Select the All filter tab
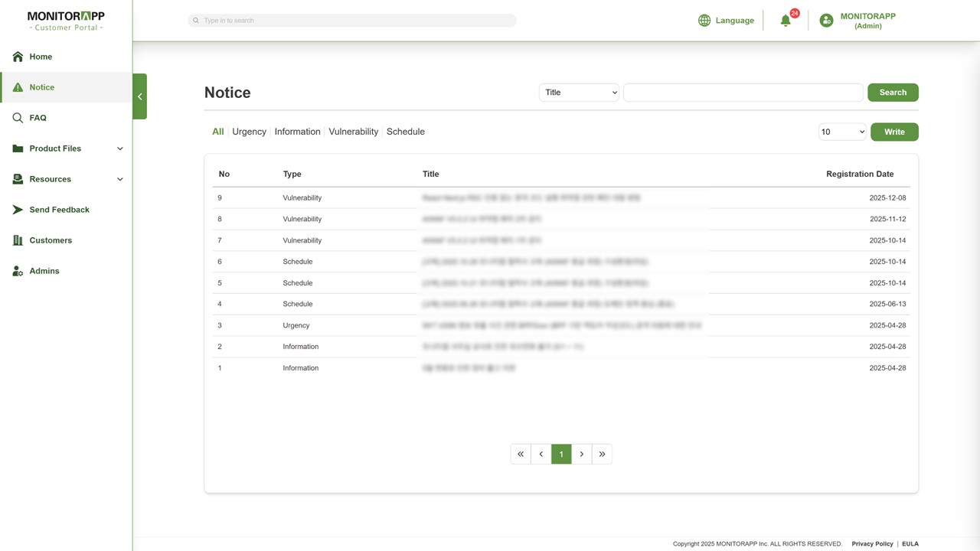The height and width of the screenshot is (551, 980). (x=218, y=132)
